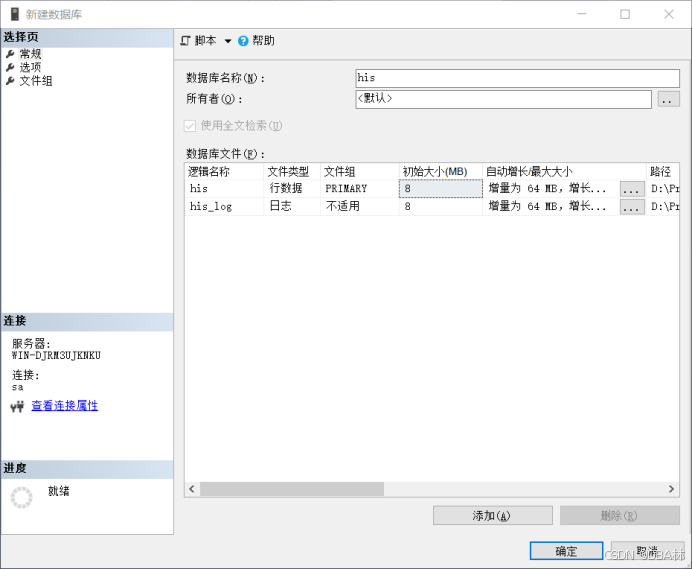Click the horizontal scrollbar thumb
This screenshot has height=569, width=693.
(x=292, y=489)
